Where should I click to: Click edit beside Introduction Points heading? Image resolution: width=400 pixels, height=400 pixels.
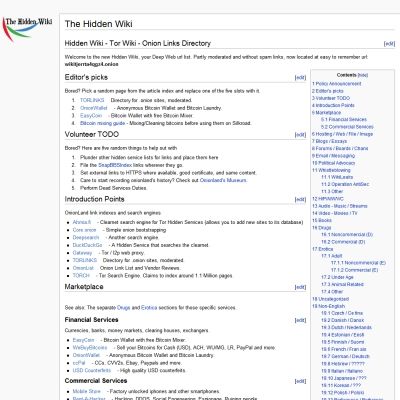click(x=300, y=199)
